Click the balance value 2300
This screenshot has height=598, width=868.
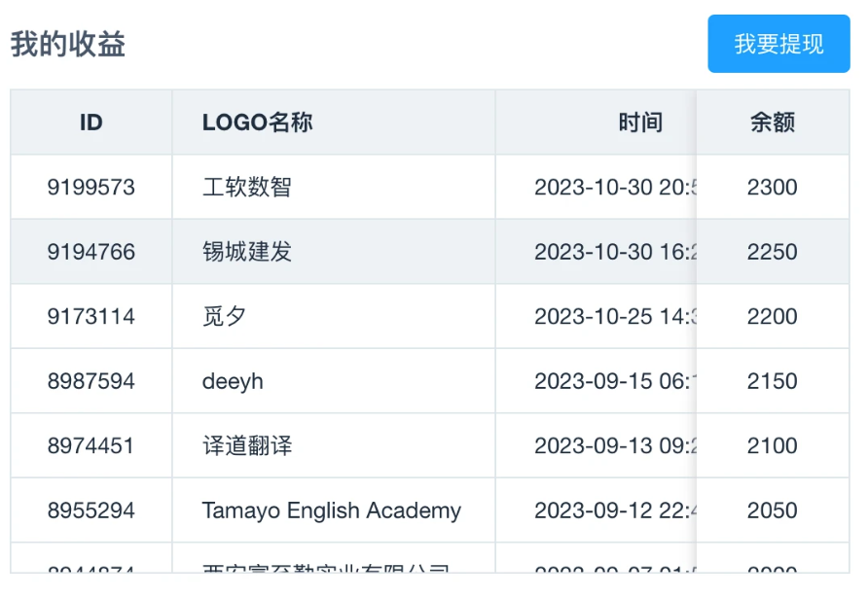point(772,188)
